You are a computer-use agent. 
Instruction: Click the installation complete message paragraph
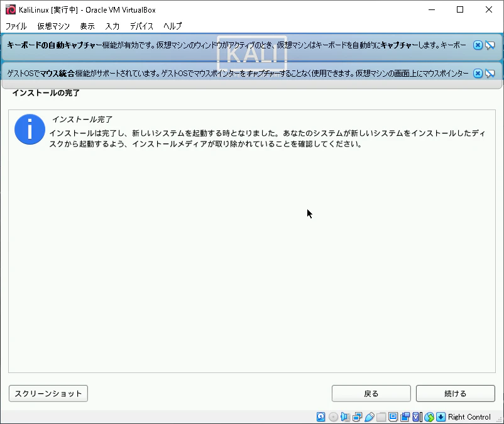268,138
